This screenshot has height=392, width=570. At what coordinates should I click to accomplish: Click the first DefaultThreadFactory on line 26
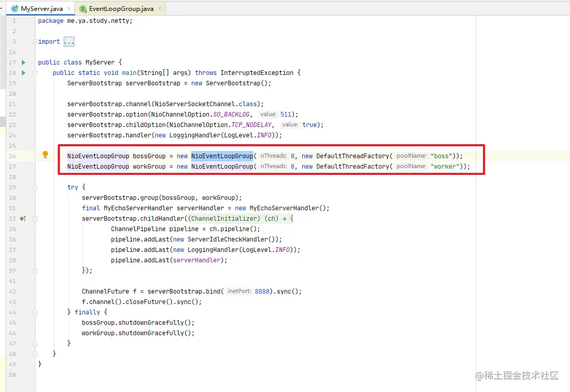tap(353, 156)
